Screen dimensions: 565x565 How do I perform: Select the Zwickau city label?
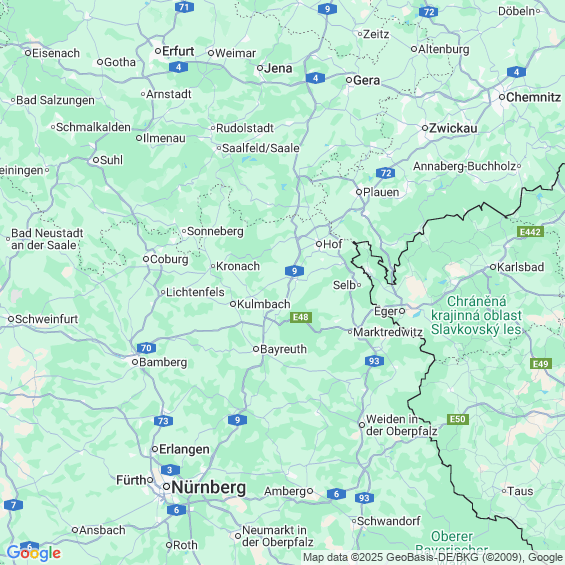(x=453, y=128)
